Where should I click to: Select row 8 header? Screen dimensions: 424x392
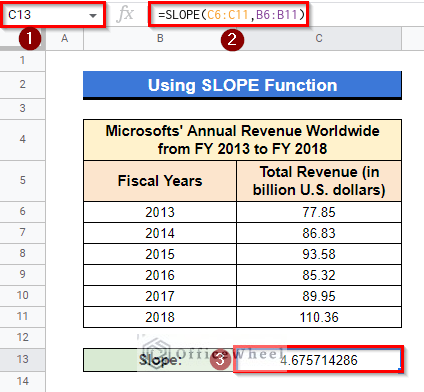(x=22, y=254)
